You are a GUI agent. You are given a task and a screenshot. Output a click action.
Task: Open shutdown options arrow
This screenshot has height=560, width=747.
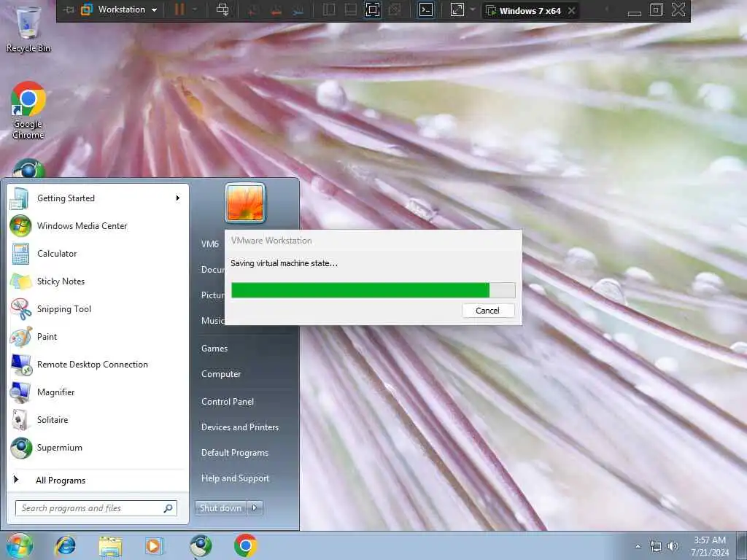(x=255, y=508)
